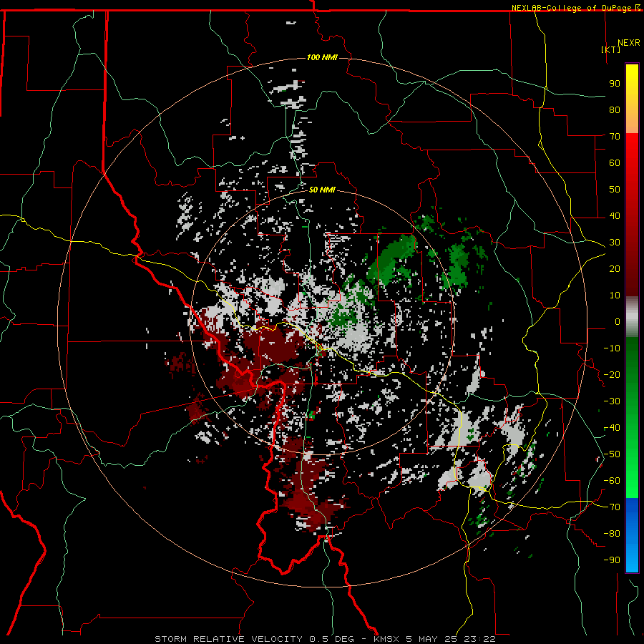Click the 100 NMI range ring label
Screen dimensions: 644x644
[322, 57]
